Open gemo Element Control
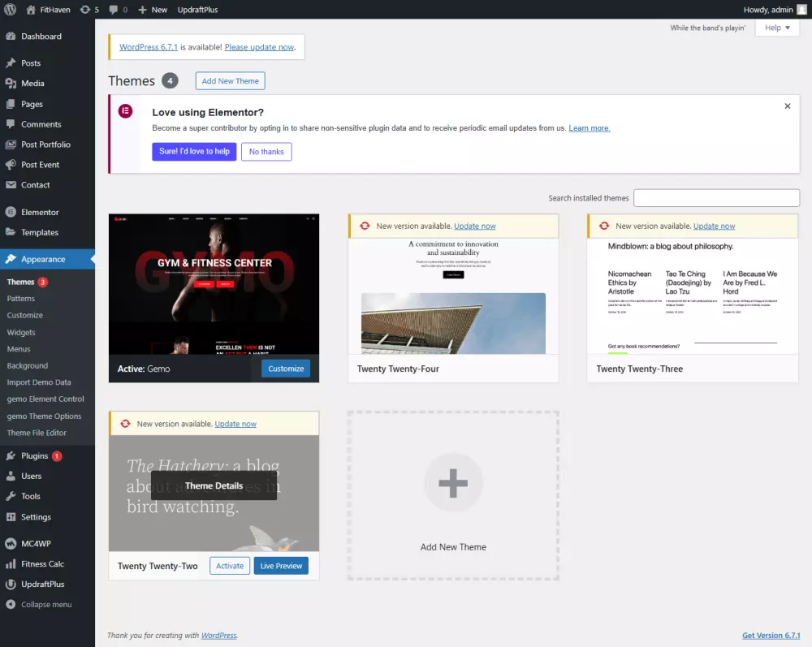The width and height of the screenshot is (812, 647). pos(45,399)
